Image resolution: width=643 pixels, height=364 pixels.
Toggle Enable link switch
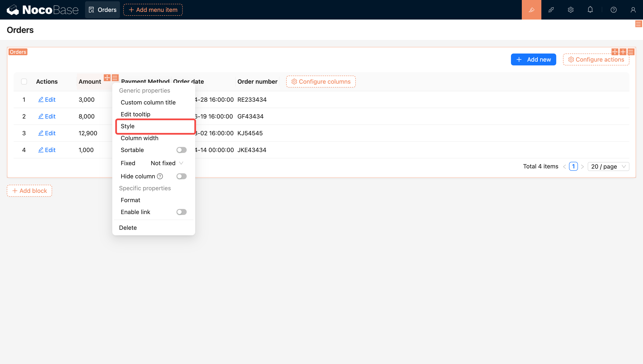[x=181, y=212]
